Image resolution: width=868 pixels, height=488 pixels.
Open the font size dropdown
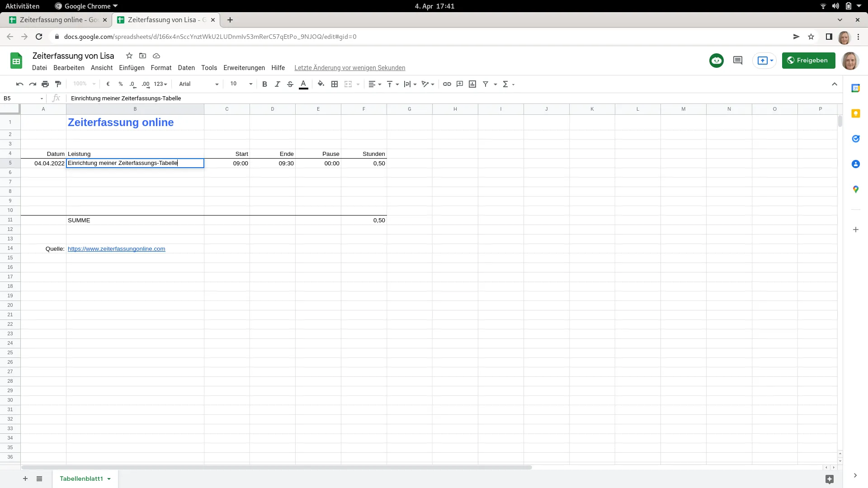[241, 84]
